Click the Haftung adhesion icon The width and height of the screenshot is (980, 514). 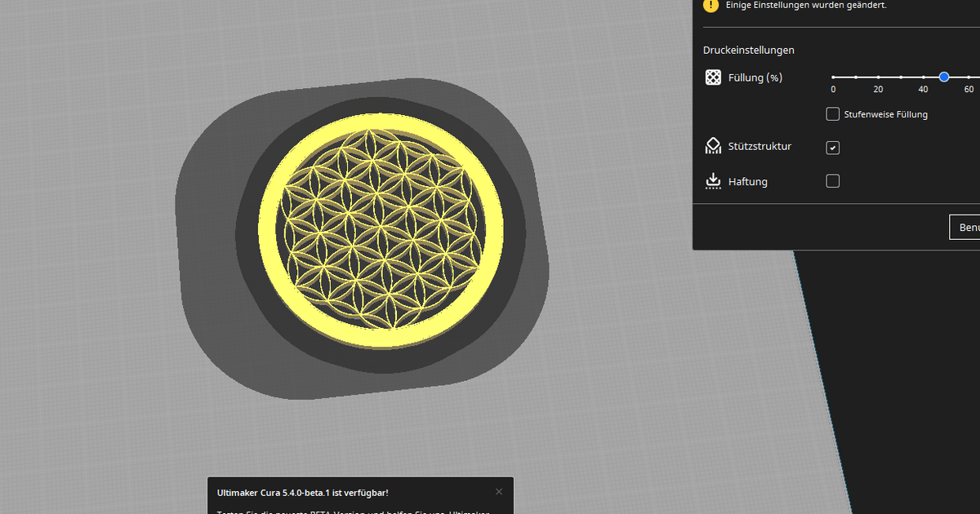point(713,181)
